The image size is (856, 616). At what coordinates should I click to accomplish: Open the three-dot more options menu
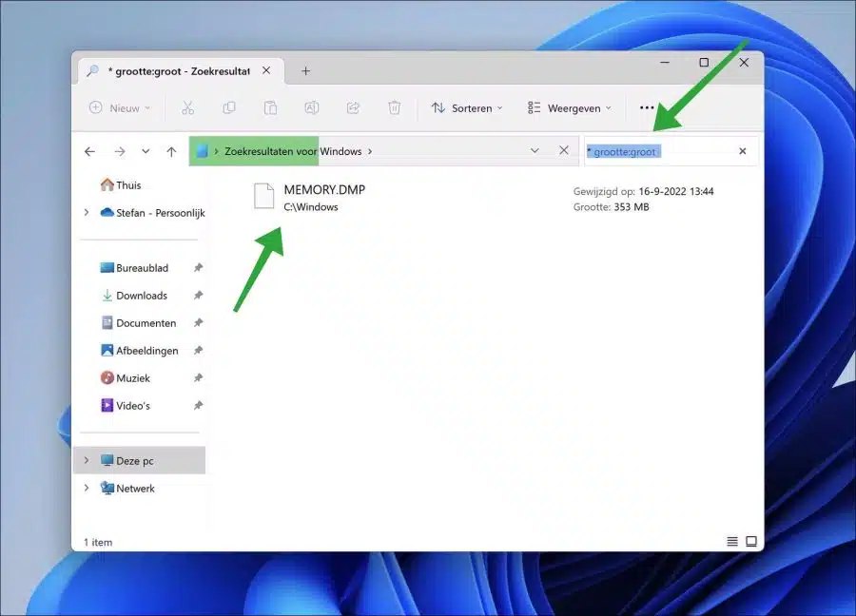[647, 108]
